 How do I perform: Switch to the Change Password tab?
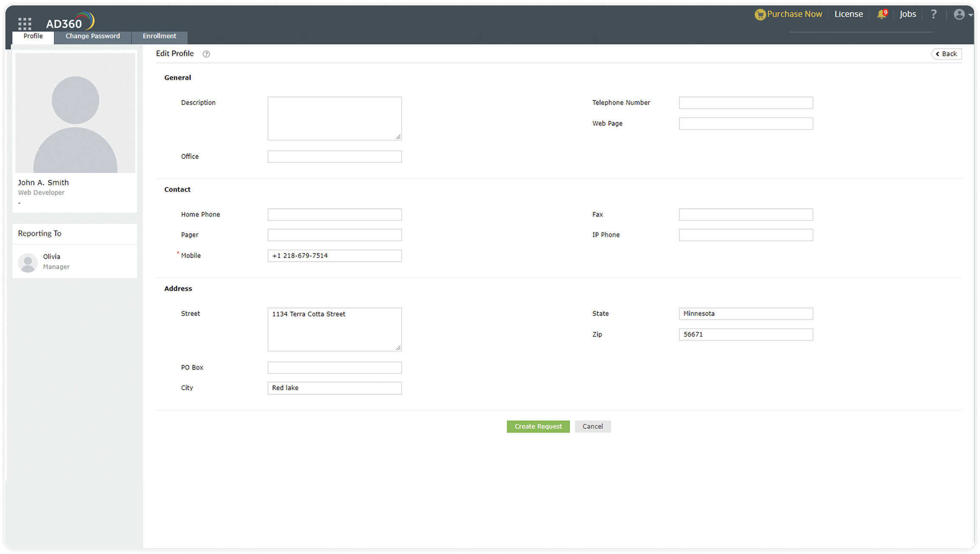coord(93,37)
